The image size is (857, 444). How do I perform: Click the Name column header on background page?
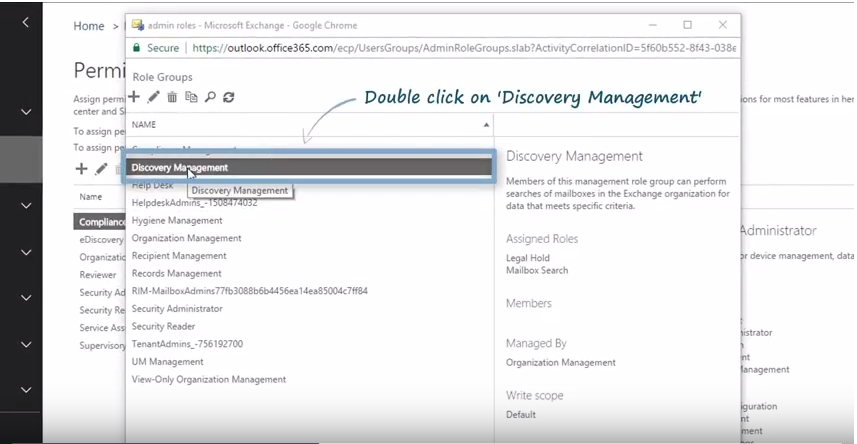tap(91, 197)
